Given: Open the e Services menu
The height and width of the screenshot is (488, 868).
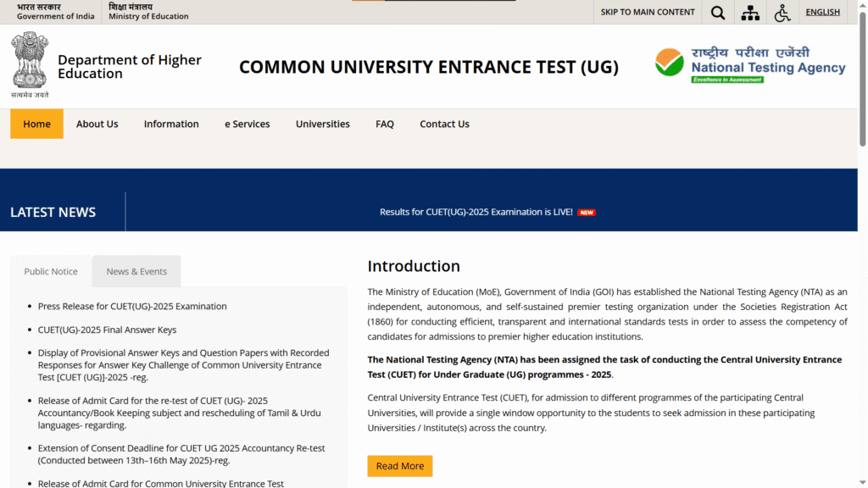Looking at the screenshot, I should (247, 124).
